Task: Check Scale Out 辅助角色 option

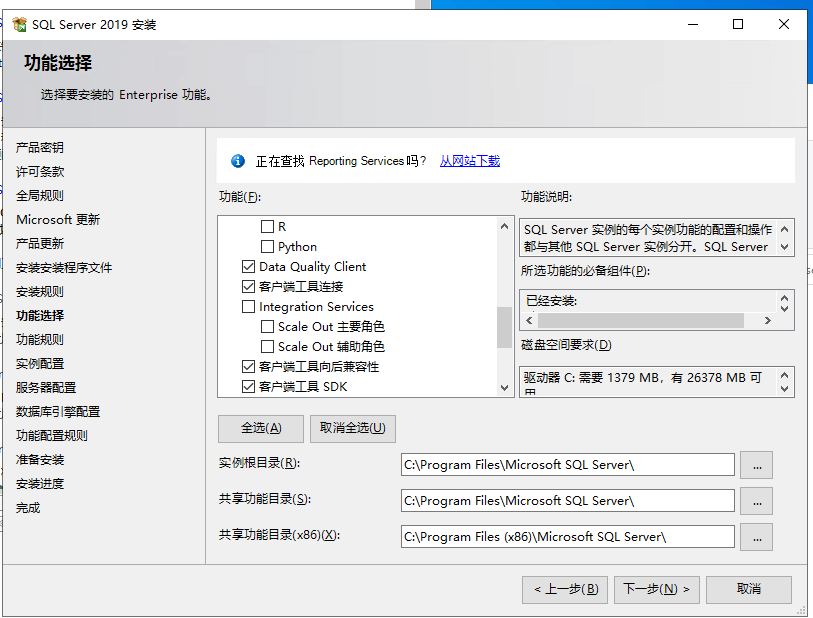Action: 267,346
